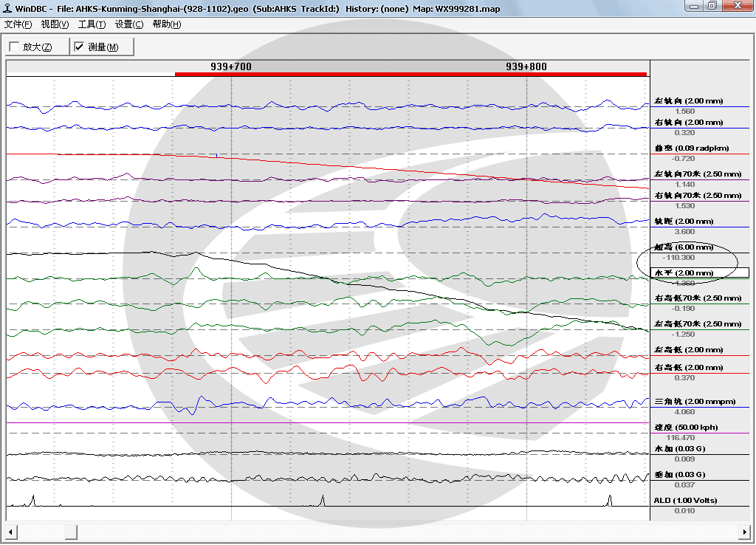Maximize the WinDBC window

(x=712, y=6)
